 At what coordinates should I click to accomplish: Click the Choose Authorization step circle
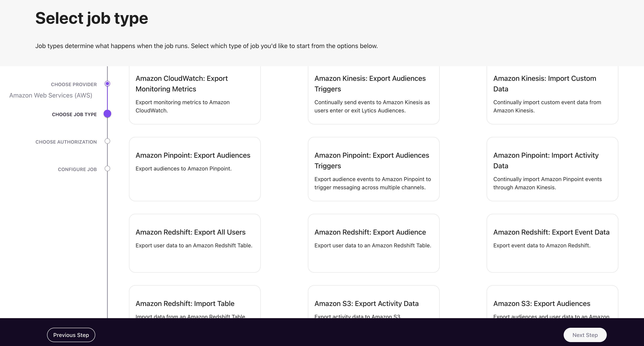(107, 141)
